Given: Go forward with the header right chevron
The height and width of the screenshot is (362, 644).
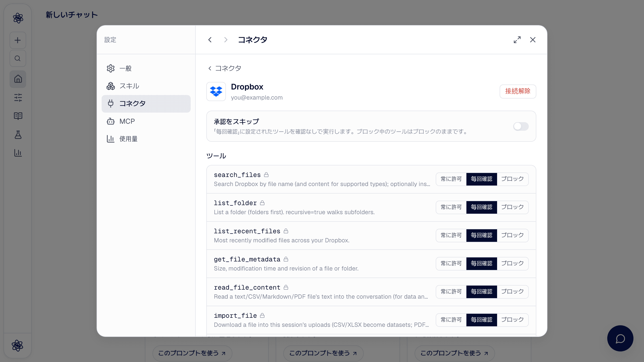Looking at the screenshot, I should (x=226, y=40).
